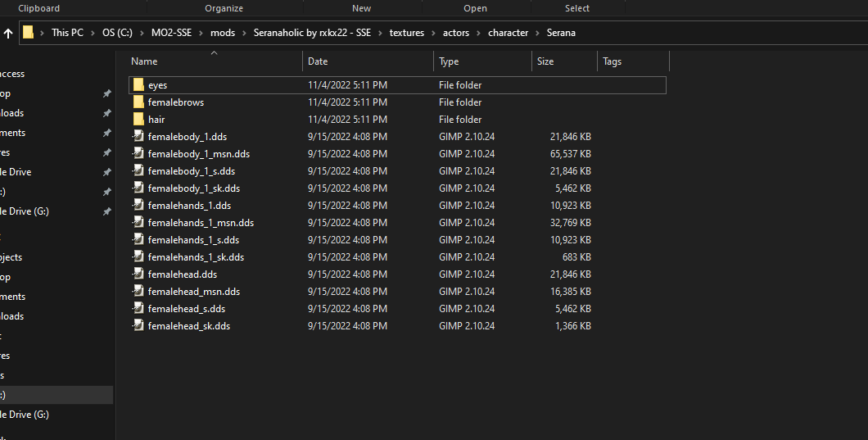Select femalebody_1_msn.dds file name

199,154
